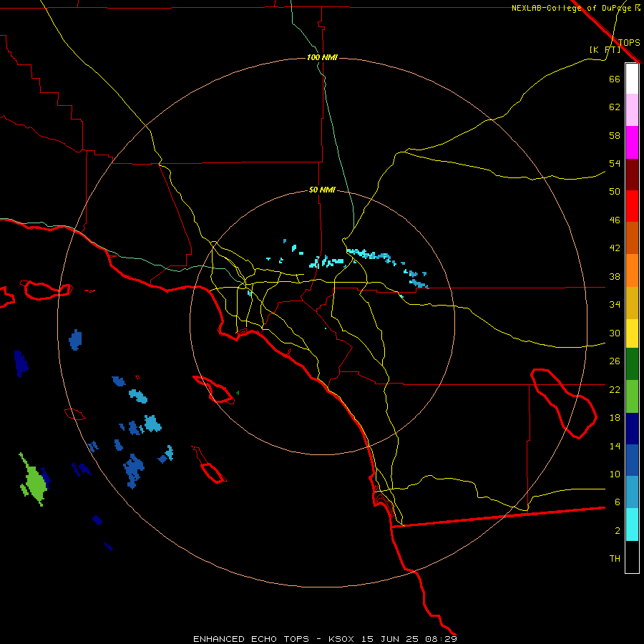Click the legend value 26
The width and height of the screenshot is (644, 644).
[x=615, y=361]
